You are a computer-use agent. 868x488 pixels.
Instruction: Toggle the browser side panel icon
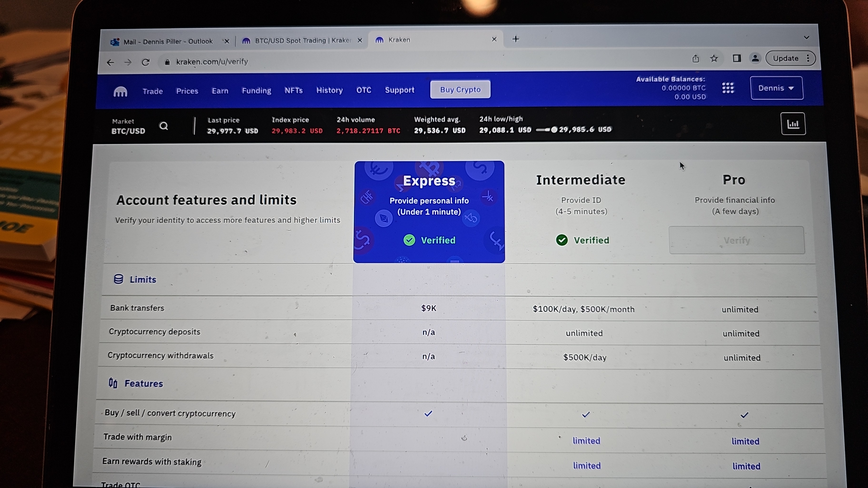click(x=737, y=59)
